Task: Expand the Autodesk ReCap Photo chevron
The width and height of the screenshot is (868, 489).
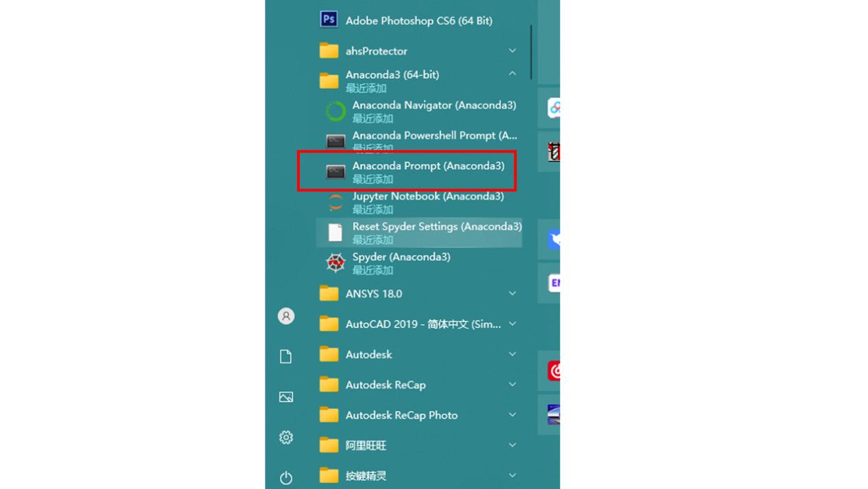Action: pyautogui.click(x=512, y=414)
